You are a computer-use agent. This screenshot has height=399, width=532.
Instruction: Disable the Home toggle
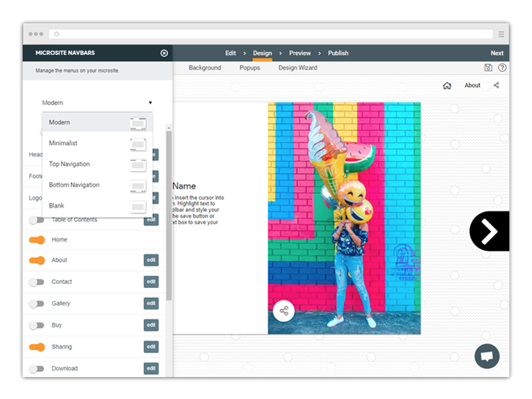click(37, 240)
